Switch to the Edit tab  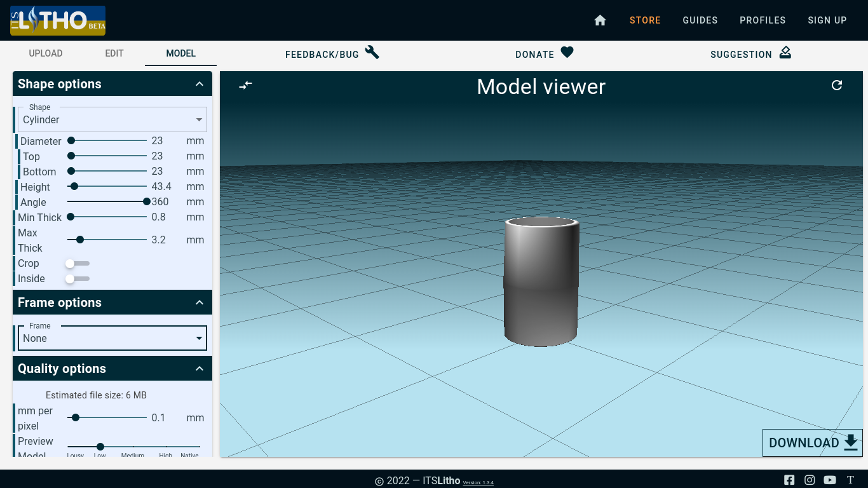pos(114,53)
